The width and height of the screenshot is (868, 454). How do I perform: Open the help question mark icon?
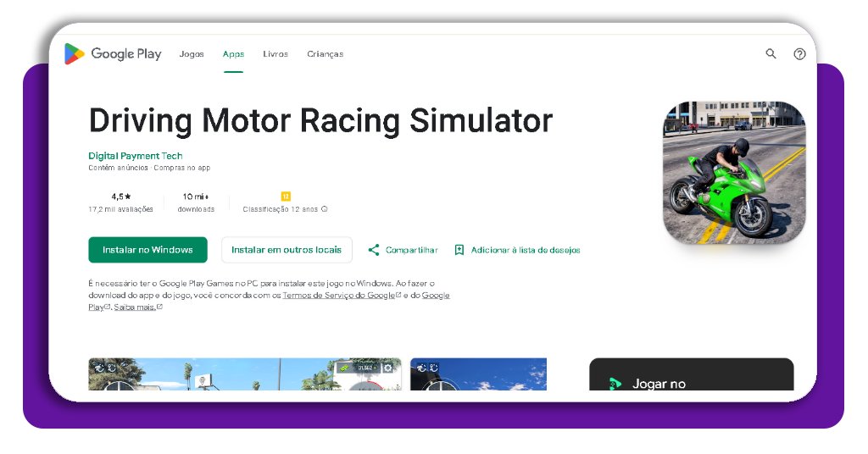click(x=799, y=53)
